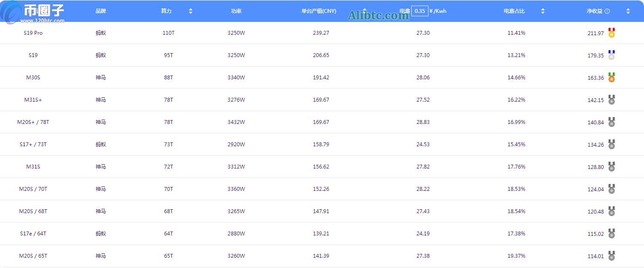This screenshot has width=644, height=268.
Task: Click the gray medal icon in S17+ / 73T row
Action: tap(611, 145)
